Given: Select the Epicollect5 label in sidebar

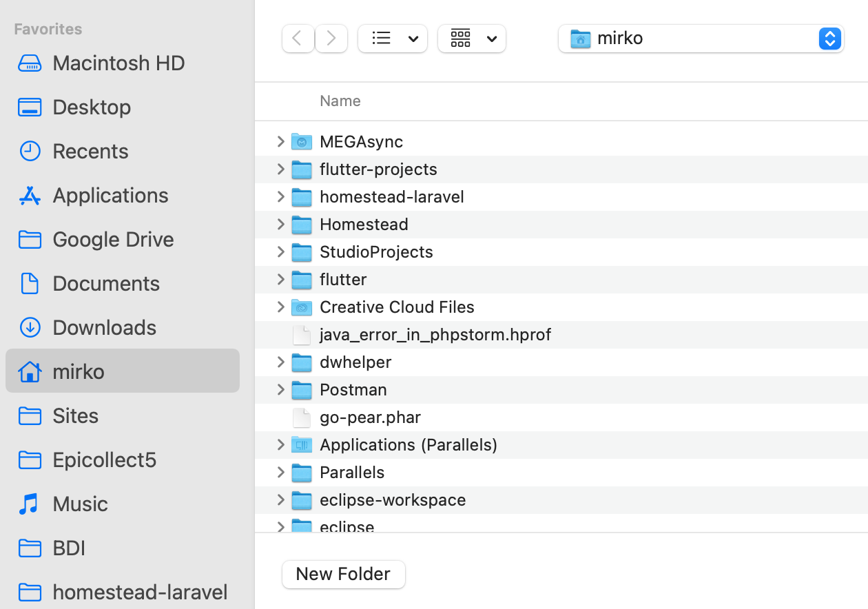Looking at the screenshot, I should click(105, 460).
